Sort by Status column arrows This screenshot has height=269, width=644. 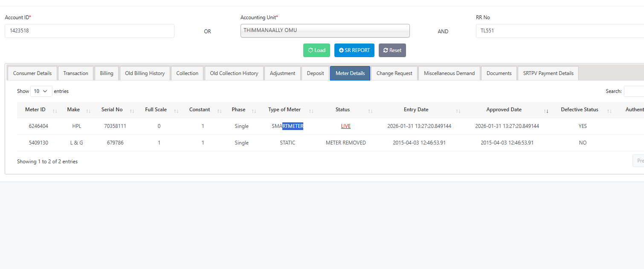tap(370, 111)
